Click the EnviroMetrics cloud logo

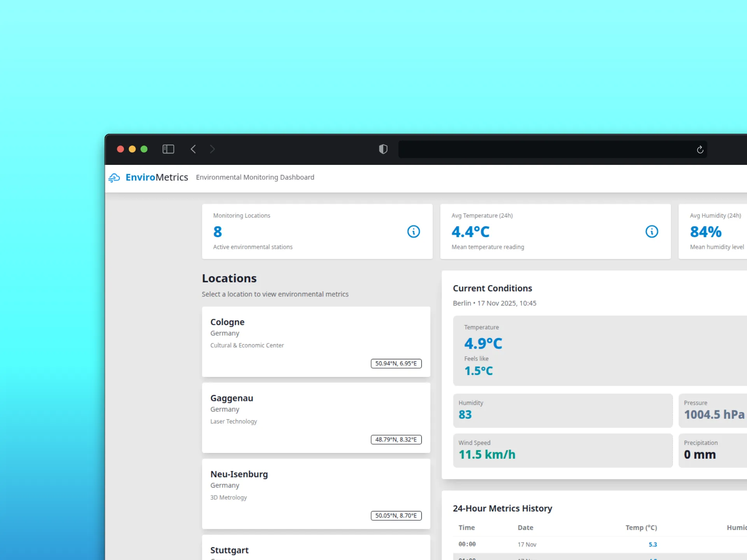coord(114,177)
